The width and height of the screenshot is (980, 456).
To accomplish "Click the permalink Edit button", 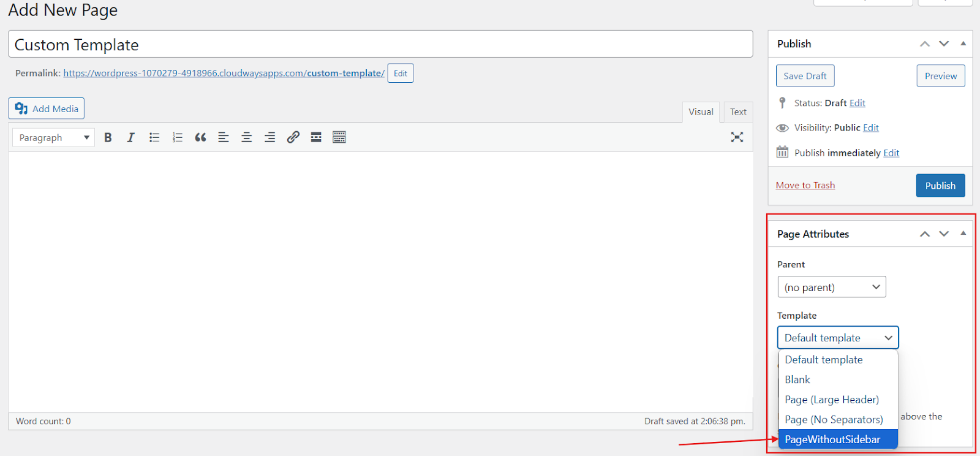I will (x=401, y=73).
